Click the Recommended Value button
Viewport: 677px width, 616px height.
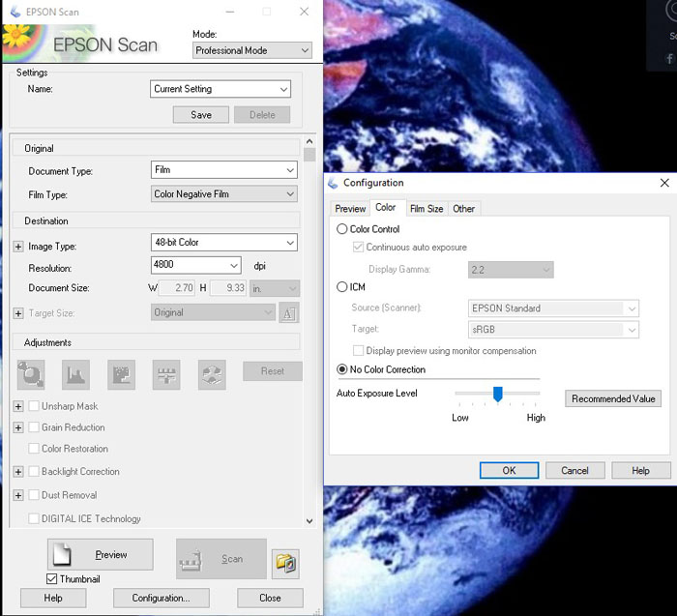613,398
